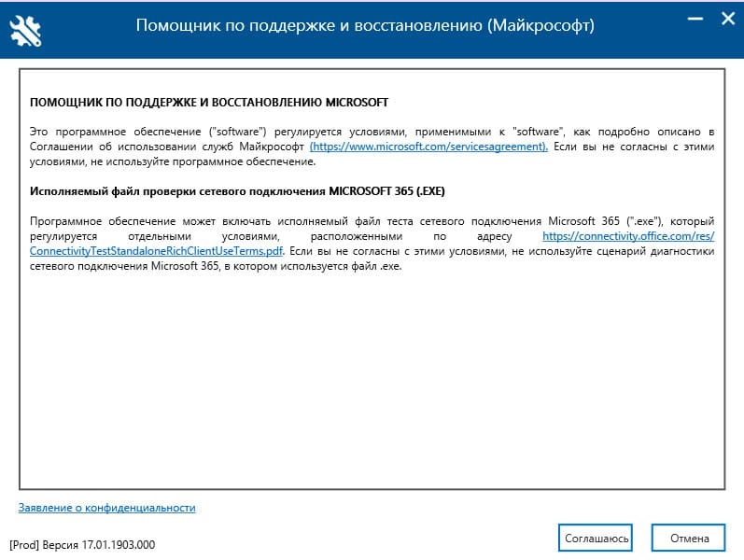
Task: Open Заявление о конфиденциальности link
Action: [x=106, y=508]
